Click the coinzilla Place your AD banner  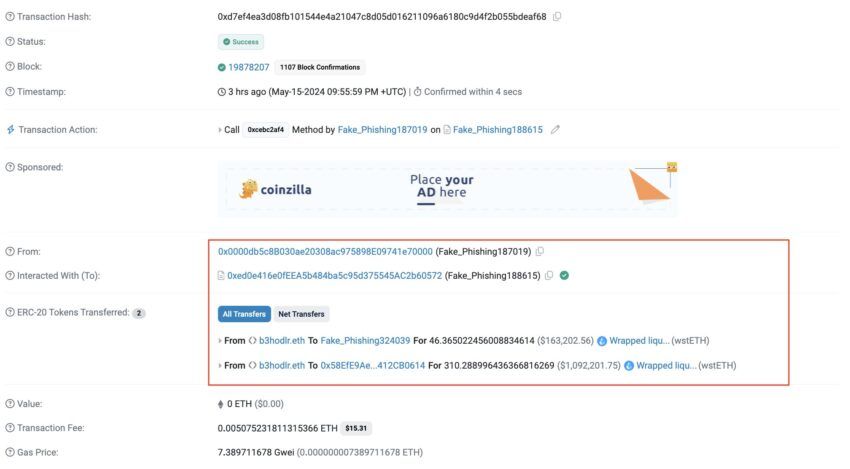pos(448,189)
